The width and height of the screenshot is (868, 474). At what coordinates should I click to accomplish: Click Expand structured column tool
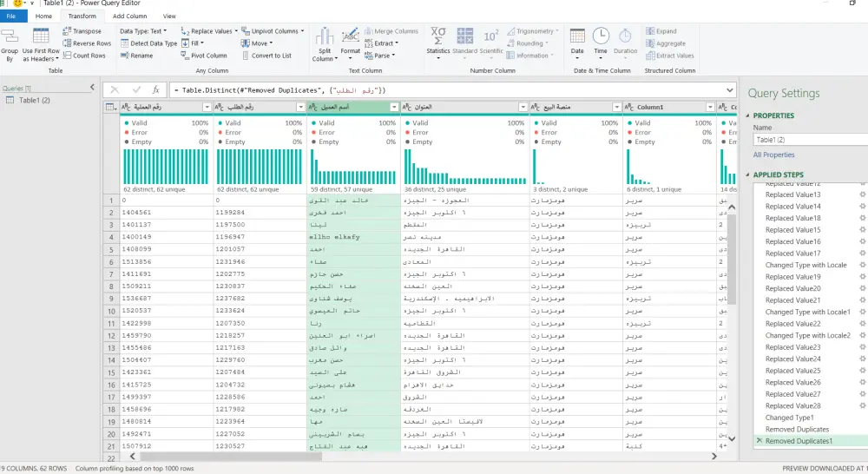click(661, 31)
